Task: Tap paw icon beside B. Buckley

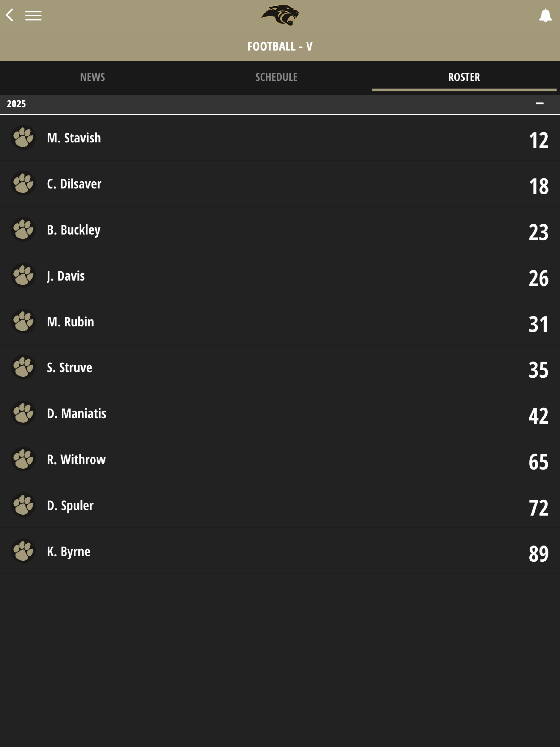Action: 23,229
